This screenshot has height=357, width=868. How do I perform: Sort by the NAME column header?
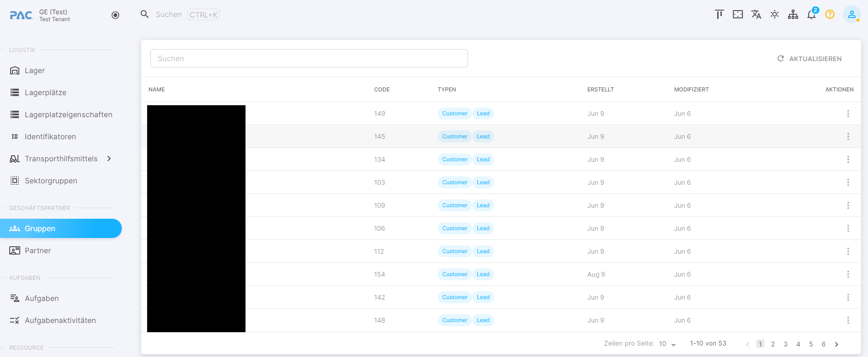click(156, 90)
